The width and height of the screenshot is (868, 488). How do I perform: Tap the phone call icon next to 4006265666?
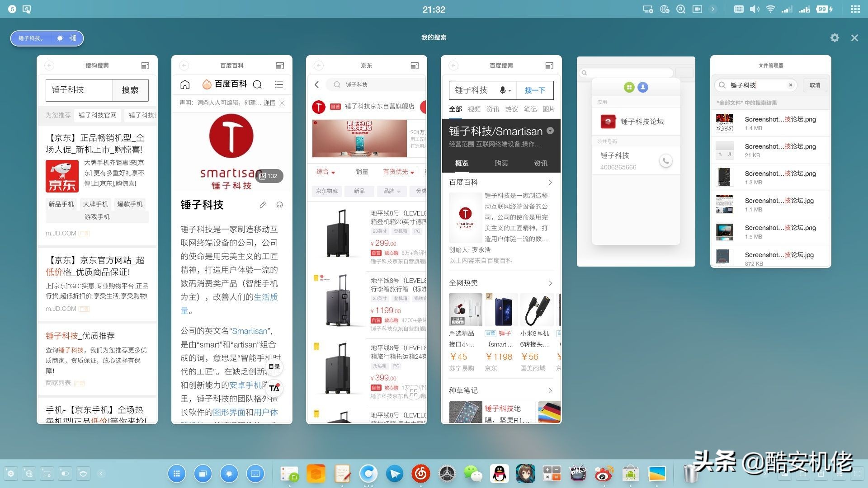[665, 160]
